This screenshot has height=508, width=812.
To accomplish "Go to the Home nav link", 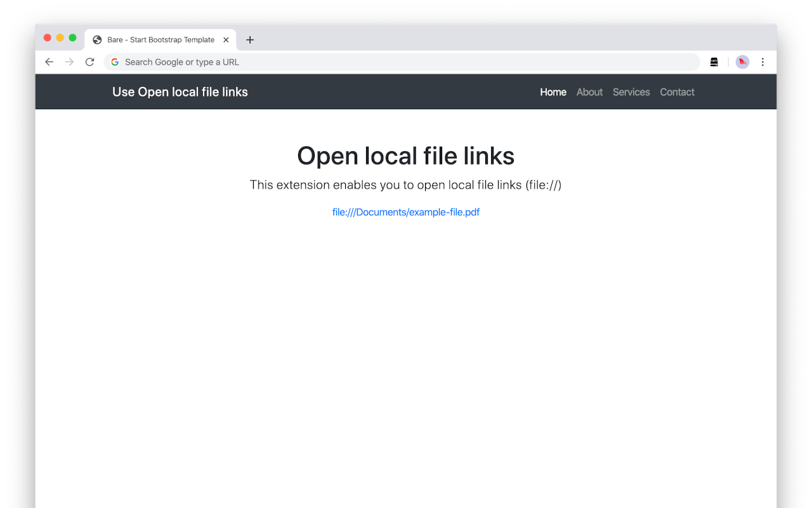I will coord(553,92).
